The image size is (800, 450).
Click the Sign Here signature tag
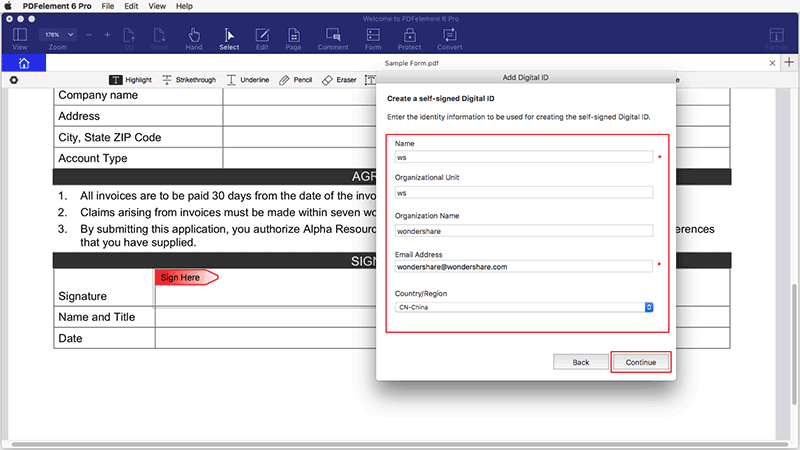186,278
